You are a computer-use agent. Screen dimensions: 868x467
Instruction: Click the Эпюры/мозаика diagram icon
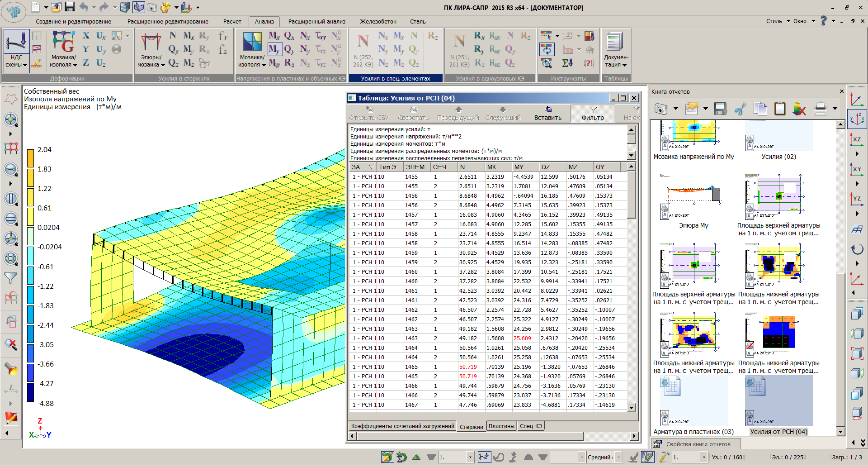[x=151, y=43]
